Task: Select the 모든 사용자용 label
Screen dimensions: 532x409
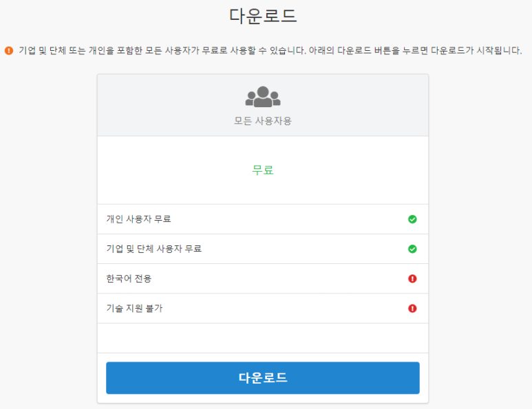Action: (x=263, y=121)
